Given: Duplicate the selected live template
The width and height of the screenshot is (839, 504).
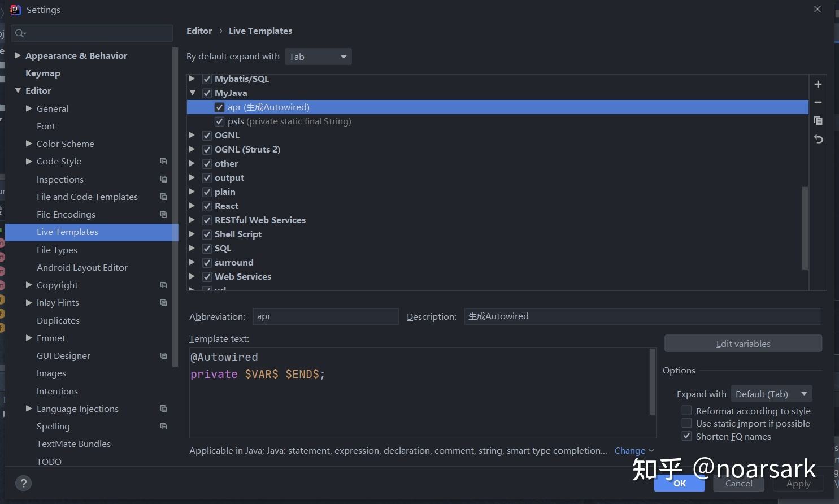Looking at the screenshot, I should click(818, 120).
